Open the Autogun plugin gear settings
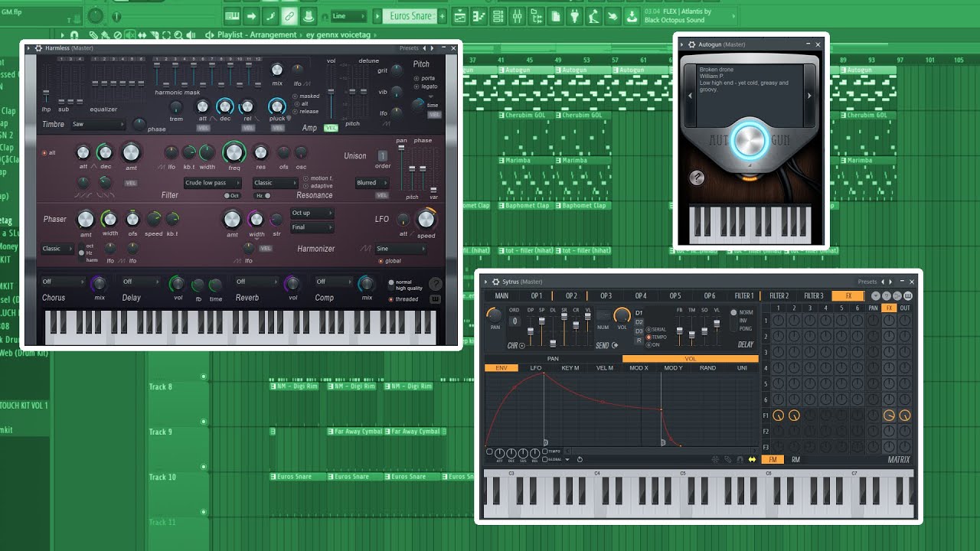The height and width of the screenshot is (551, 980). [691, 44]
